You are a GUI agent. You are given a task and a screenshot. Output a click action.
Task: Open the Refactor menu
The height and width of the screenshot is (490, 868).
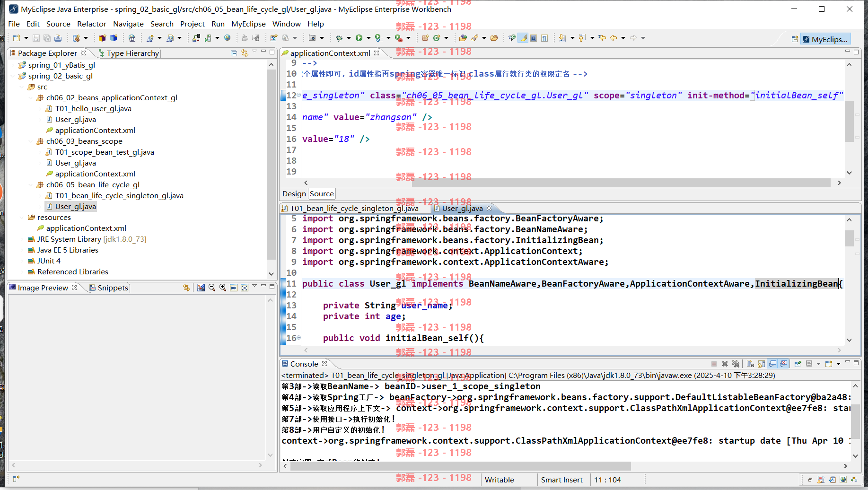pos(92,24)
